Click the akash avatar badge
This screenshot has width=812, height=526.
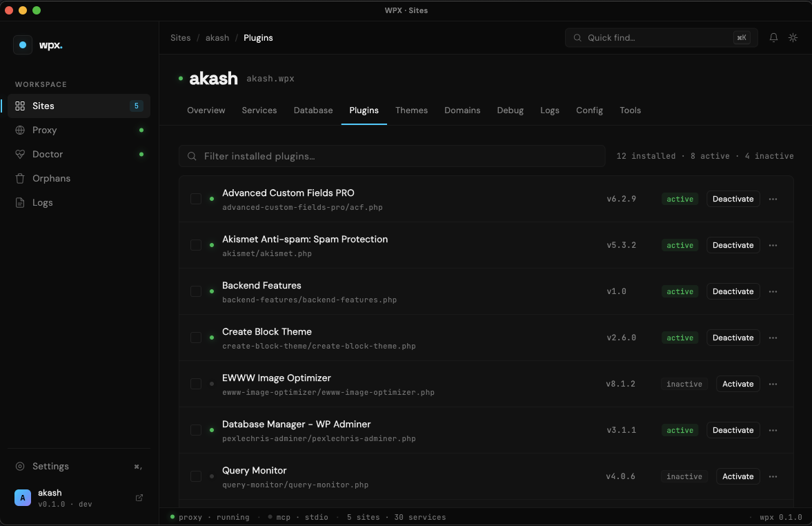coord(23,498)
